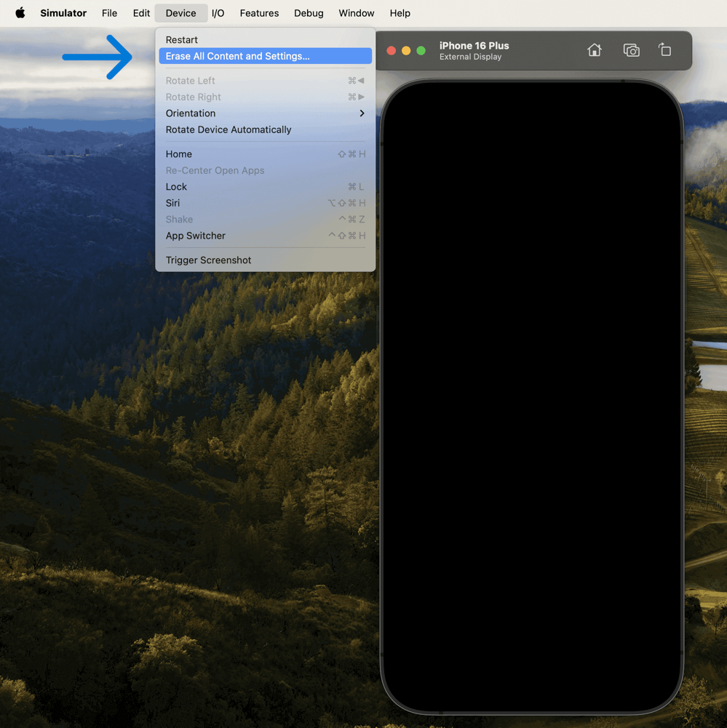Open the Features menu
Screen dimensions: 727x728
(259, 13)
